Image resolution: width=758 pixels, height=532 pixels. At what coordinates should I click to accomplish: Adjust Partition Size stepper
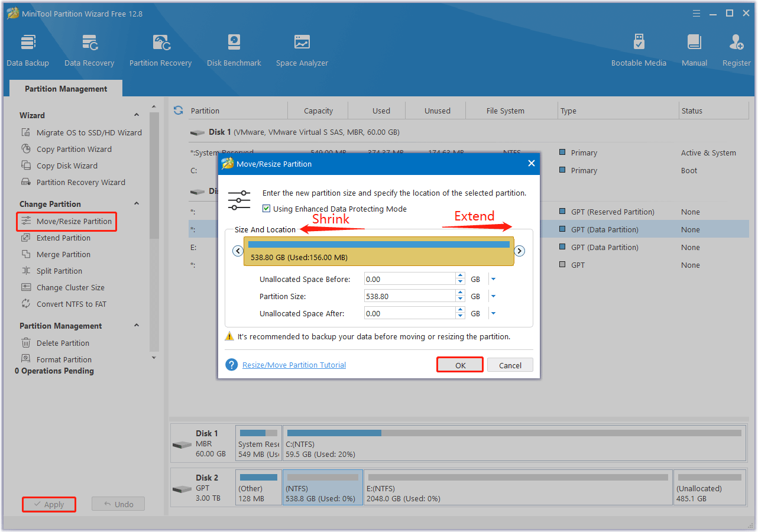pyautogui.click(x=460, y=296)
